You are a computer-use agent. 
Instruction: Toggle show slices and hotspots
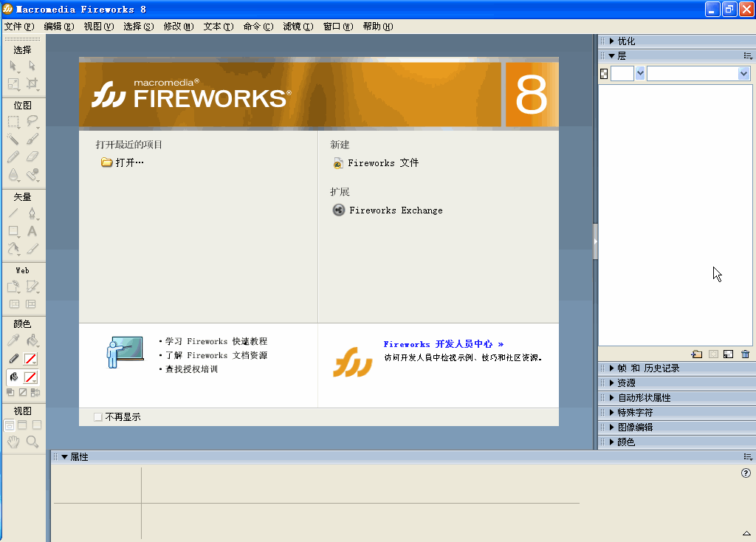click(31, 304)
